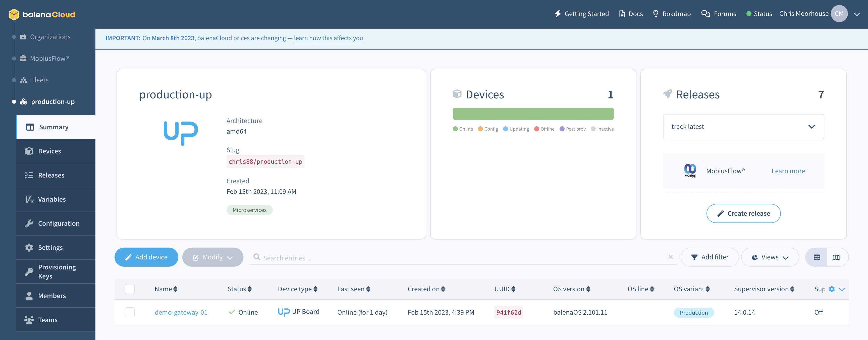Click the chris88/production-up slug
This screenshot has width=868, height=340.
(x=265, y=161)
